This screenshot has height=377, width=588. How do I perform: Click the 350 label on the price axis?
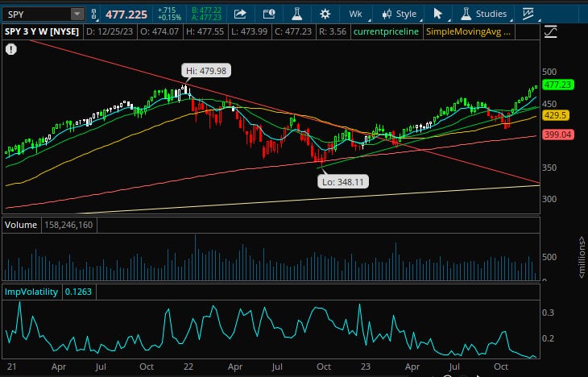[x=549, y=168]
